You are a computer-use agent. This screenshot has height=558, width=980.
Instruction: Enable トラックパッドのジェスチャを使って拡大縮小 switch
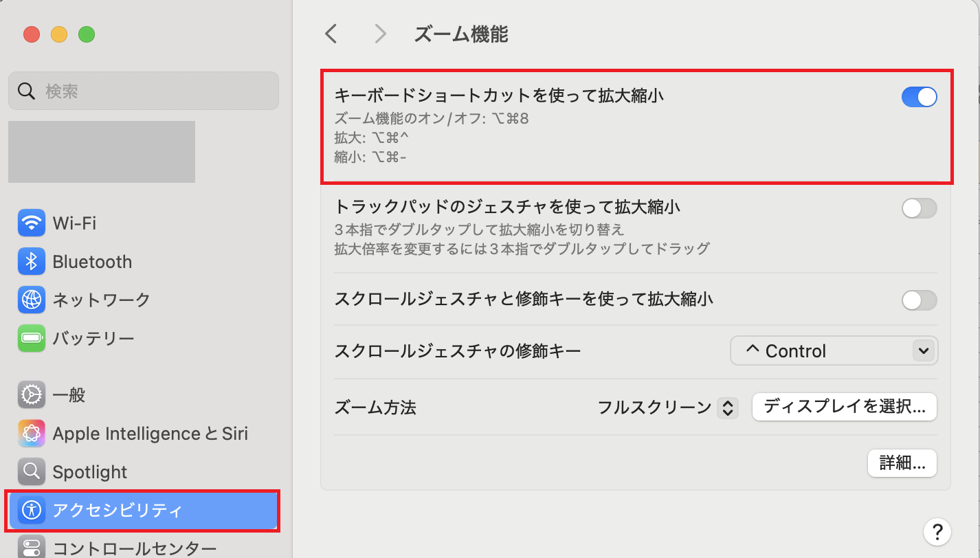click(x=920, y=208)
